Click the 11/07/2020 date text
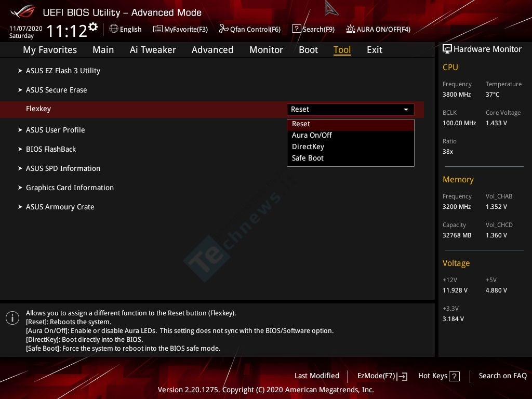Viewport: 532px width, 399px height. [x=26, y=29]
